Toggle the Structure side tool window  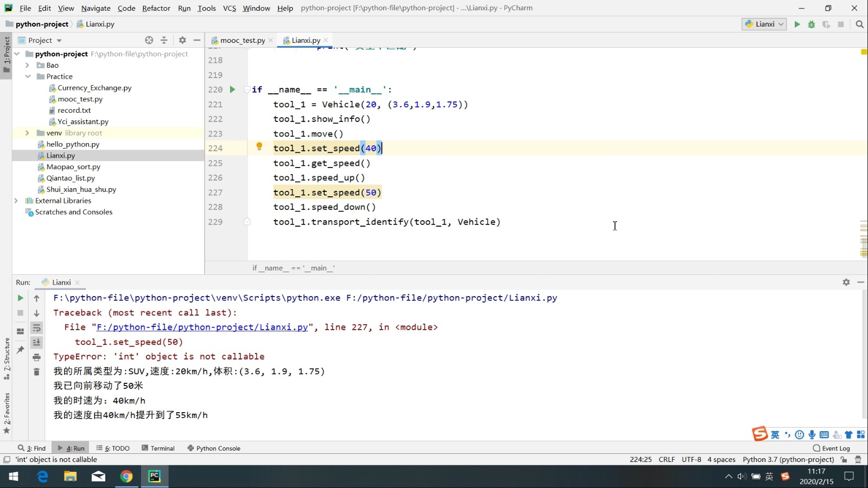pyautogui.click(x=7, y=358)
